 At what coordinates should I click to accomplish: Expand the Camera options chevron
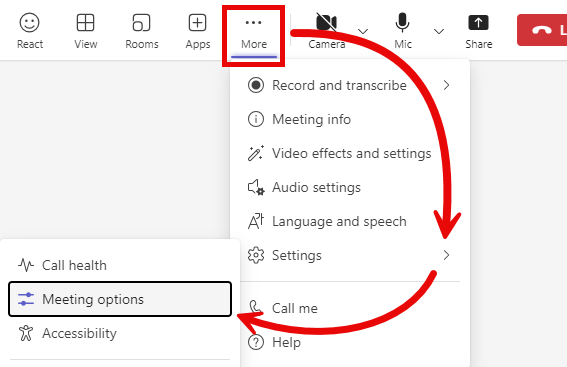tap(363, 31)
